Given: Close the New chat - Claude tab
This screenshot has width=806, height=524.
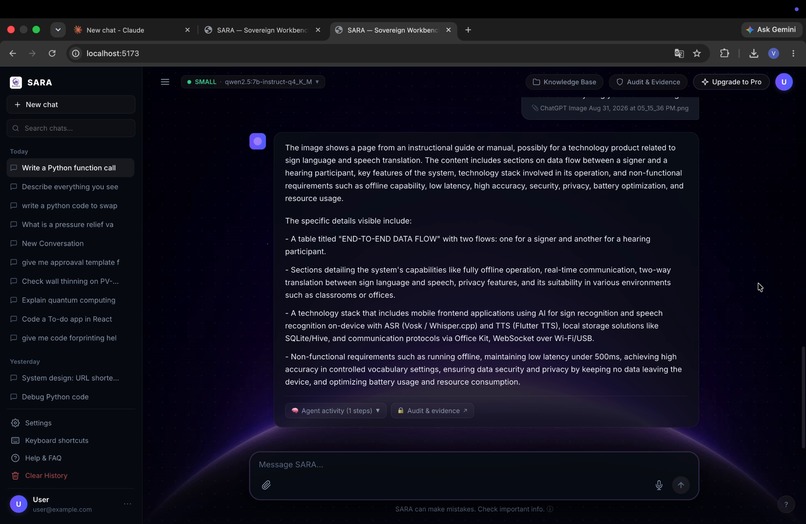Looking at the screenshot, I should [187, 30].
